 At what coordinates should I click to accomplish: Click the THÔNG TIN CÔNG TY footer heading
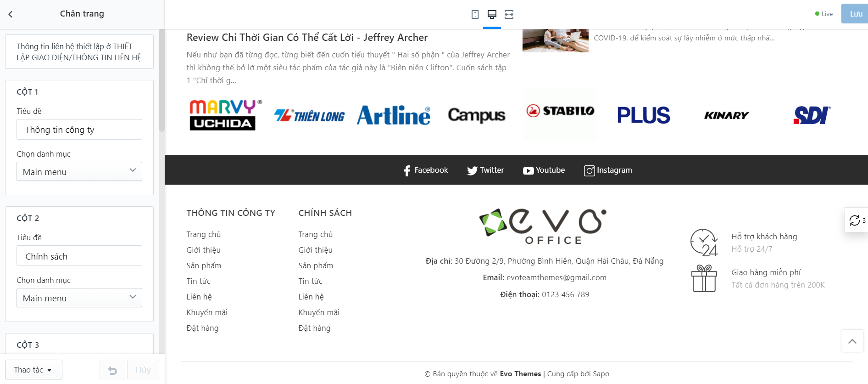pyautogui.click(x=231, y=213)
